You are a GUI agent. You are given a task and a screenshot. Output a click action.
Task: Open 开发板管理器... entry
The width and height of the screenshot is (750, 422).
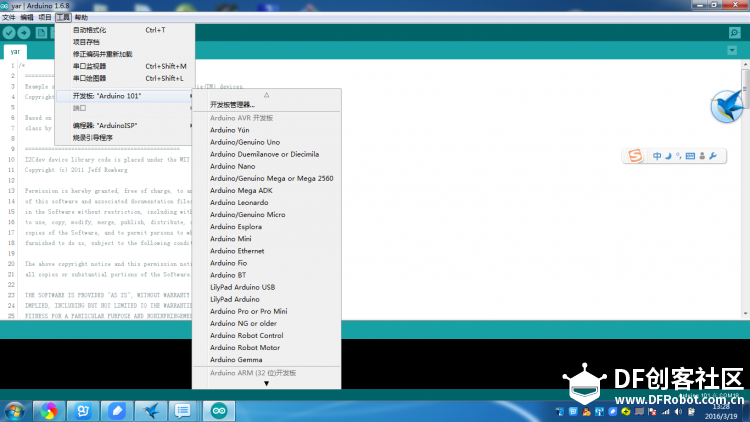tap(266, 104)
